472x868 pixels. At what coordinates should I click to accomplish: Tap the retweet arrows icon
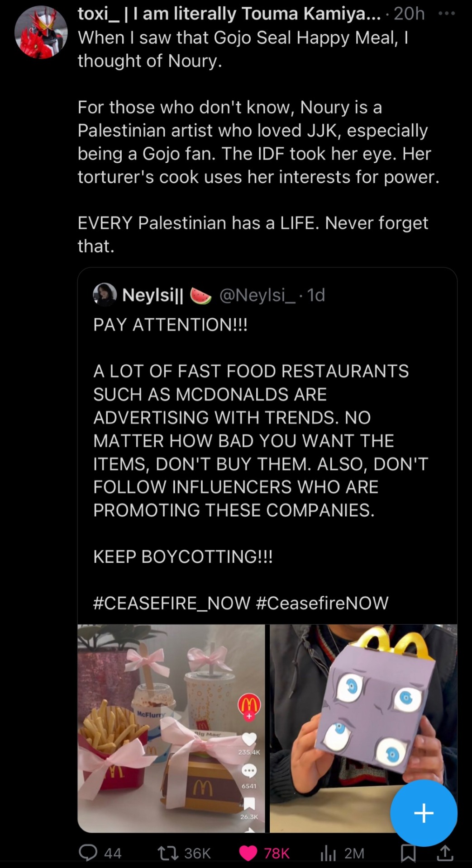[167, 853]
